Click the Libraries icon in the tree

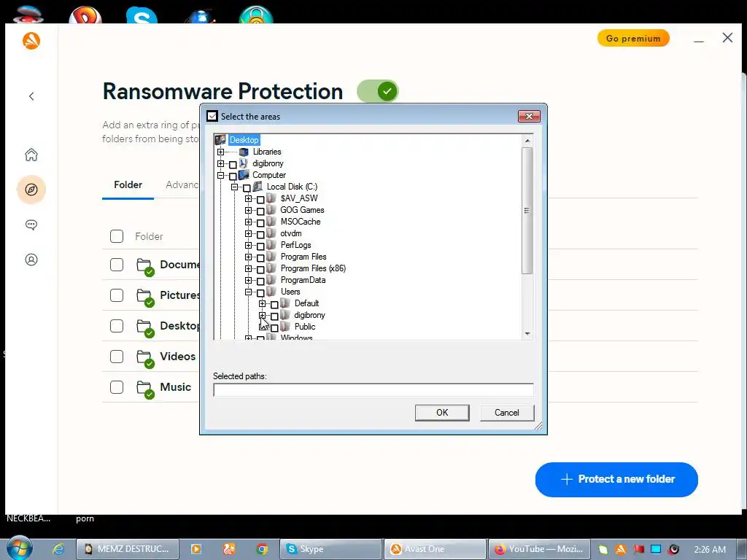244,152
